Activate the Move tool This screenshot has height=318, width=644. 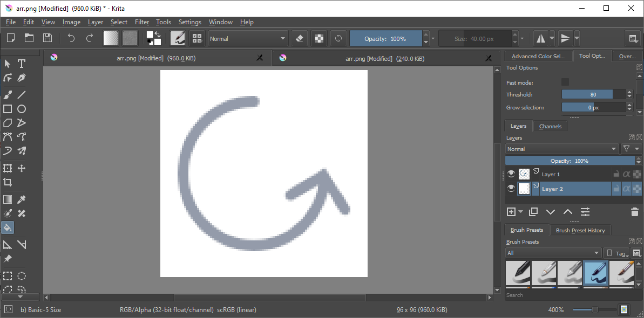22,168
